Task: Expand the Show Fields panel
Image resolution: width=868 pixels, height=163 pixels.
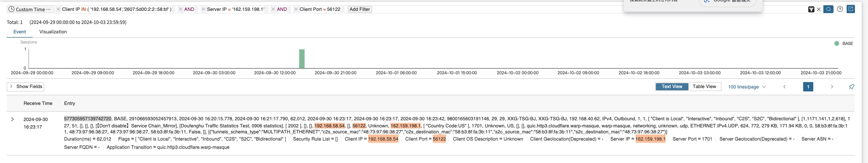Action: [x=25, y=87]
